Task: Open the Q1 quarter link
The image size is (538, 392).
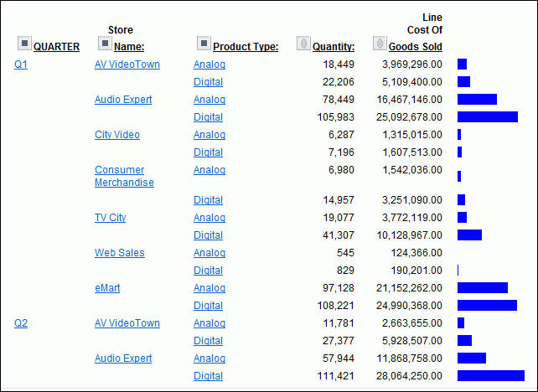Action: click(21, 64)
